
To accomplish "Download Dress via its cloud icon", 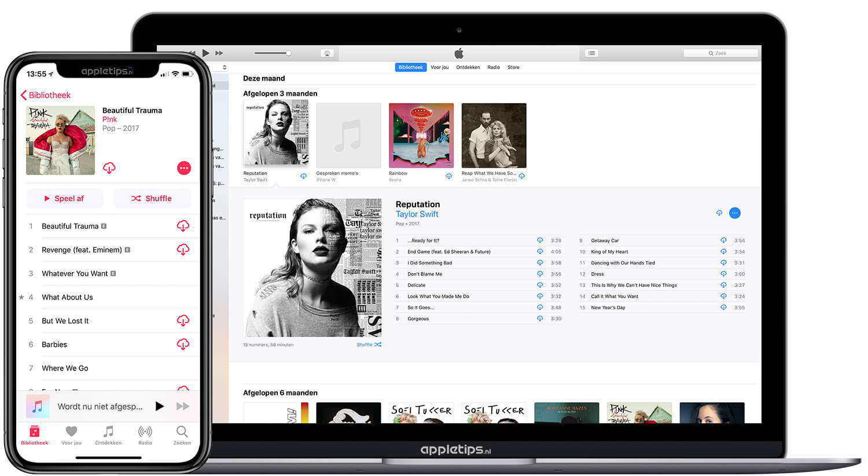I will (723, 274).
